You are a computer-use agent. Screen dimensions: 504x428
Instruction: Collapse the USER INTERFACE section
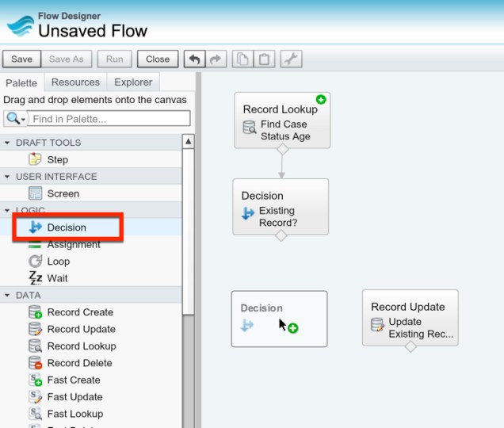8,177
